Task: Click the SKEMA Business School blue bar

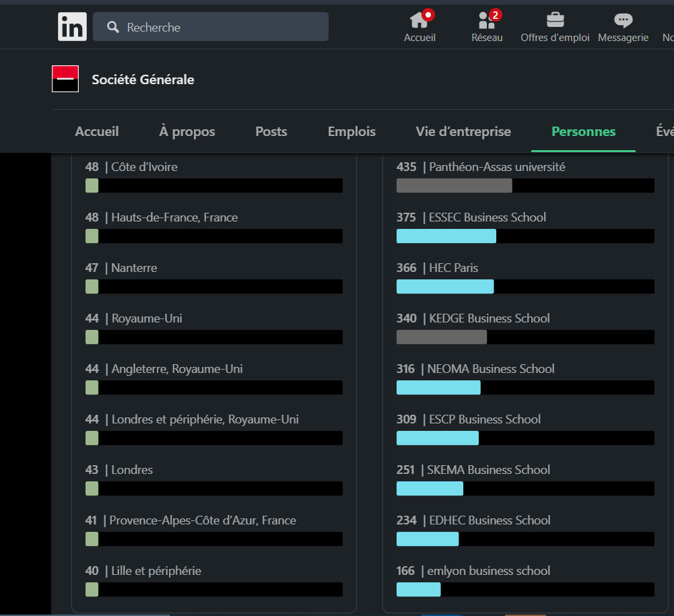Action: [430, 489]
